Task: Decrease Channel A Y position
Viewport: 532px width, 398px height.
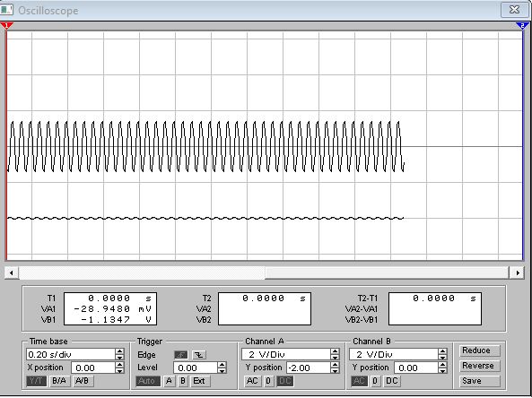Action: (x=335, y=370)
